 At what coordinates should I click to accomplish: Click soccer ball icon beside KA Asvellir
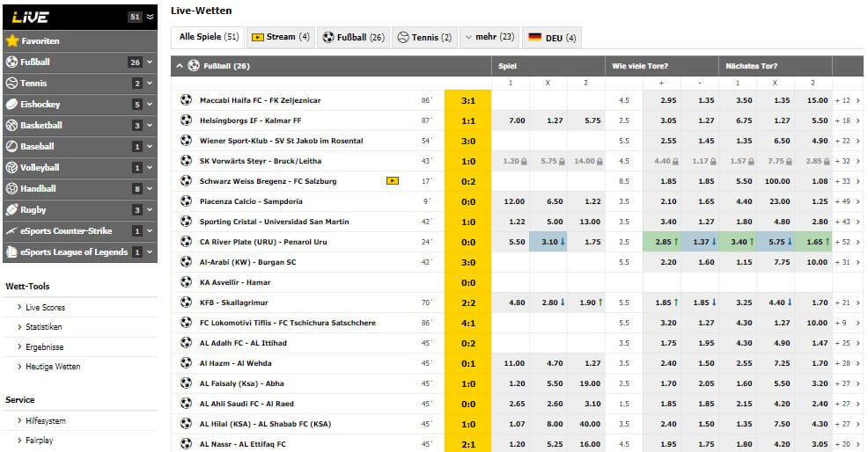point(186,282)
